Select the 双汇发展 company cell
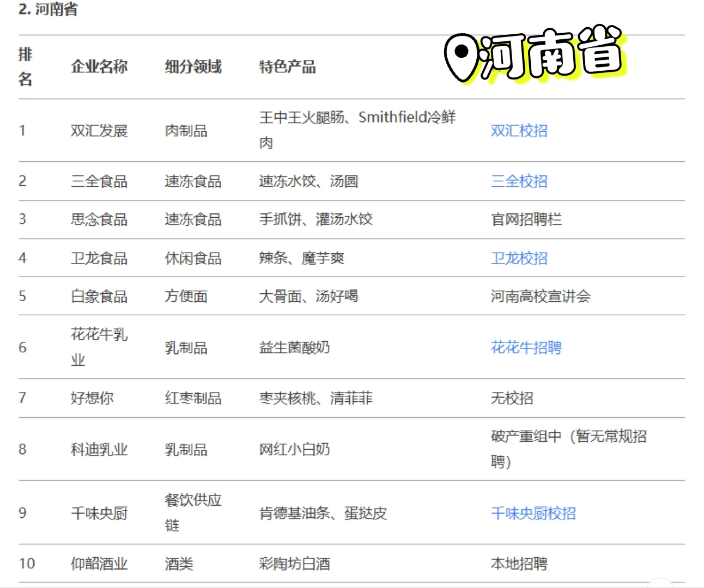Image resolution: width=704 pixels, height=588 pixels. pos(99,131)
